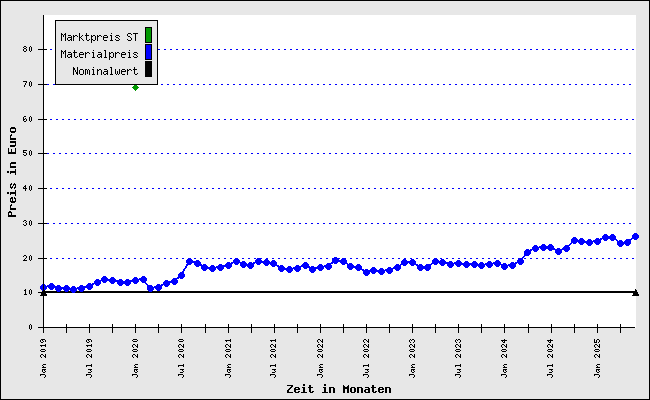Click the Y-axis label 10
This screenshot has width=650, height=400.
click(27, 292)
